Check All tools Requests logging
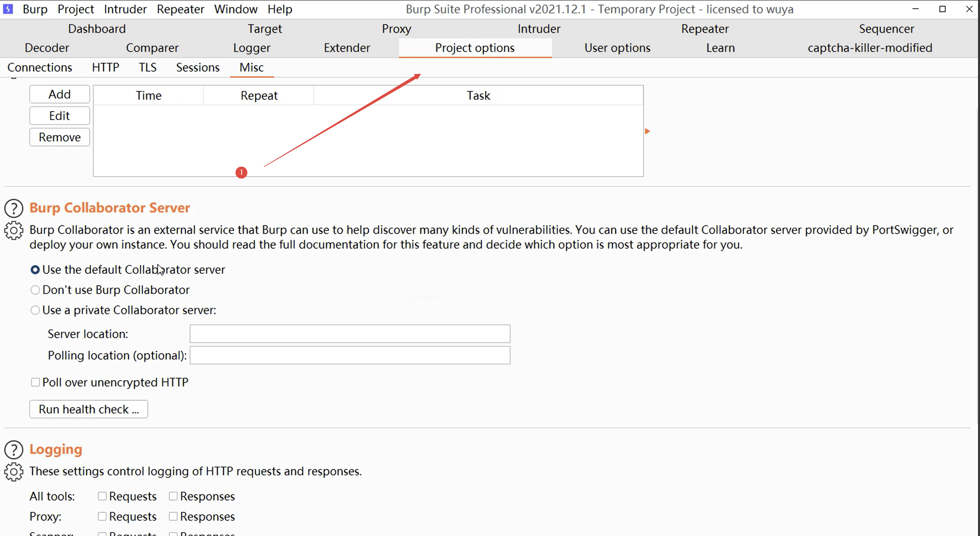Viewport: 980px width, 536px height. [102, 496]
